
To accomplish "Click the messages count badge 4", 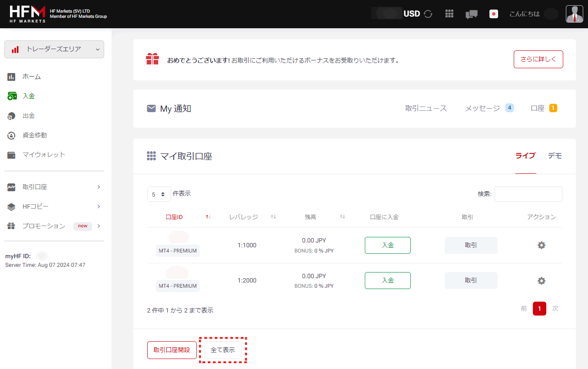I will point(509,108).
